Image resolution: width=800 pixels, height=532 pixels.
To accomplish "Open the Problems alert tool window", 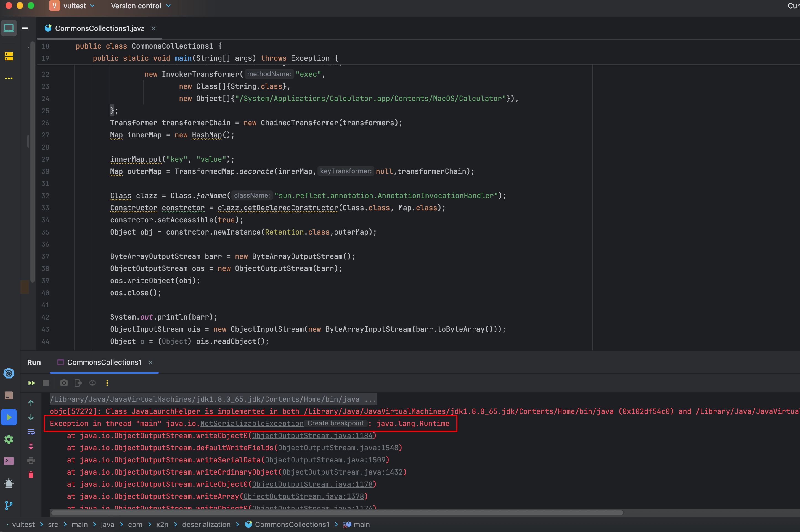I will [x=9, y=483].
